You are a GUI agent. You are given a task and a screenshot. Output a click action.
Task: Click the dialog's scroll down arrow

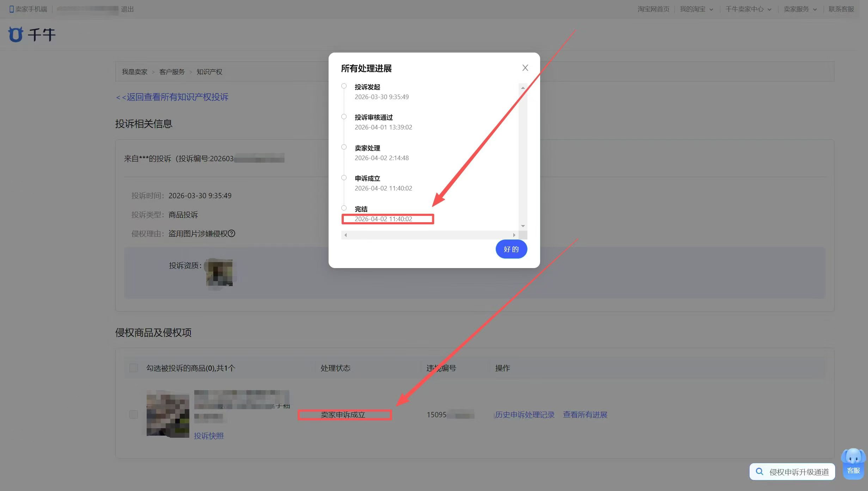523,226
